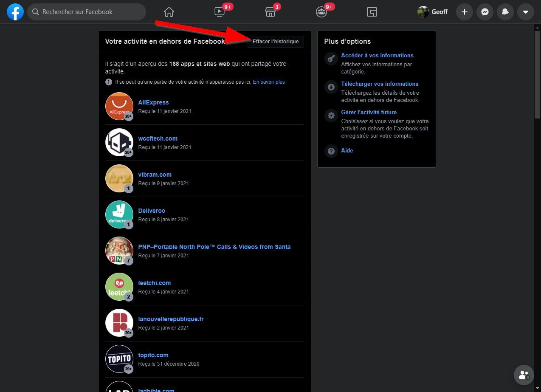Viewport: 541px width, 392px height.
Task: Open wccftech.com activity details
Action: click(x=158, y=138)
